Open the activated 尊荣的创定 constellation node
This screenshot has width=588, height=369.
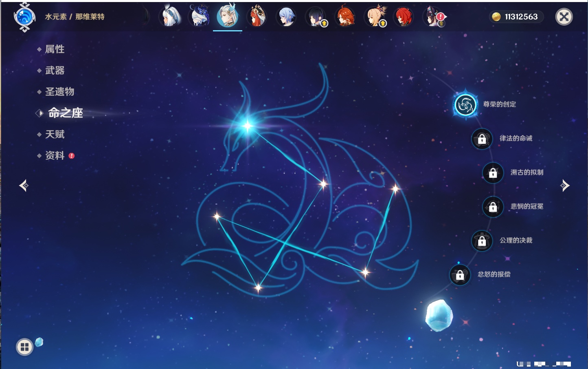tap(465, 105)
